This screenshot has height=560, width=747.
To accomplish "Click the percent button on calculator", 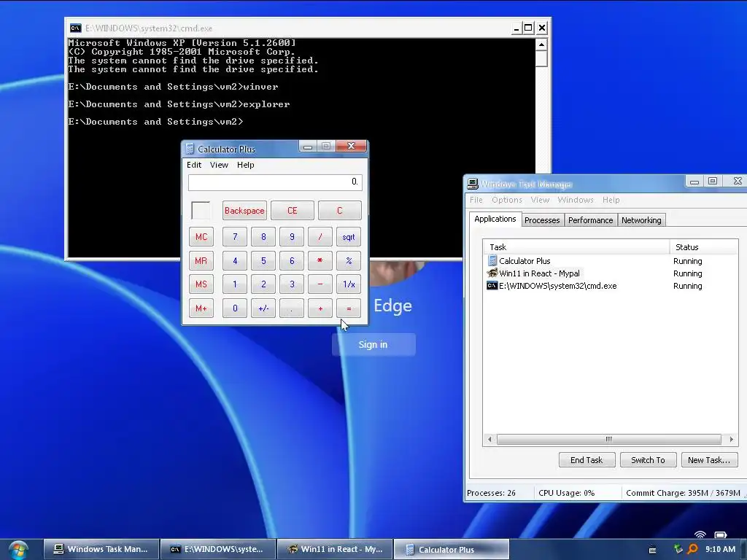I will tap(349, 260).
